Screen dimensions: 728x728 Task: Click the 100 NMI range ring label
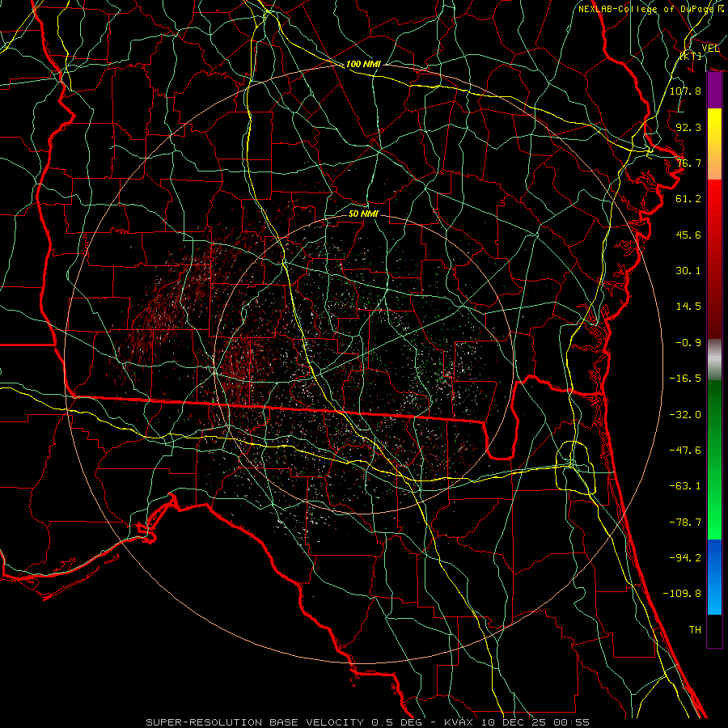coord(363,64)
